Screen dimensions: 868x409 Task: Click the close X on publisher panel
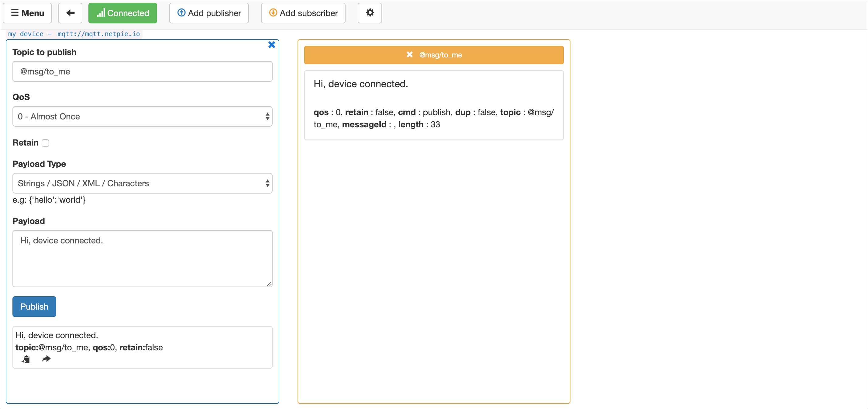pyautogui.click(x=272, y=45)
